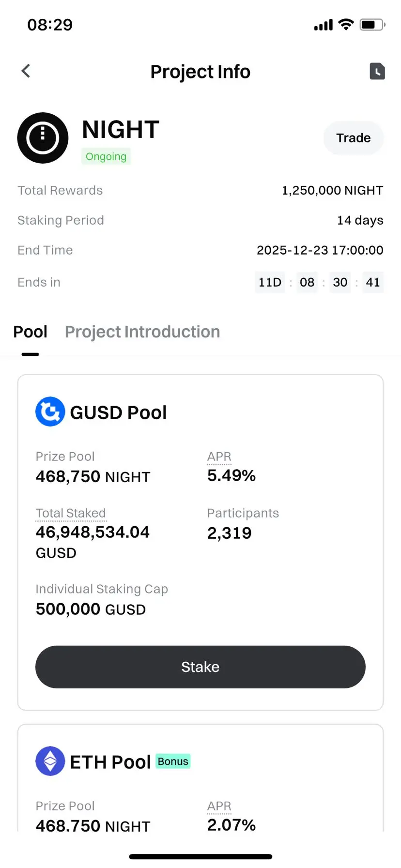The image size is (401, 868).
Task: Tap the GUSD Pool APR label
Action: [x=219, y=457]
